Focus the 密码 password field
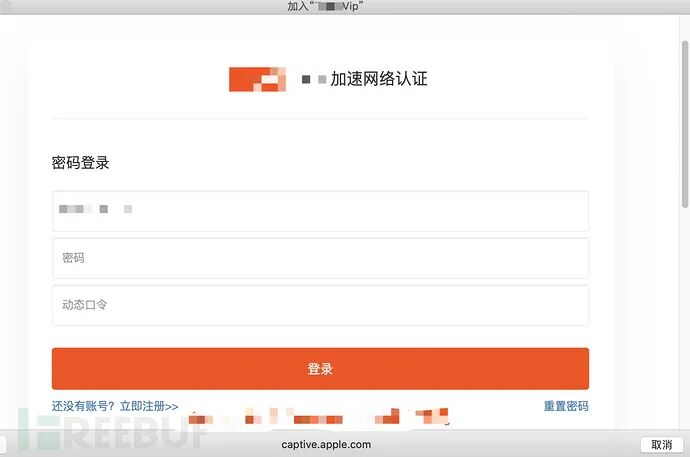Screen dimensions: 690x457 click(x=320, y=258)
